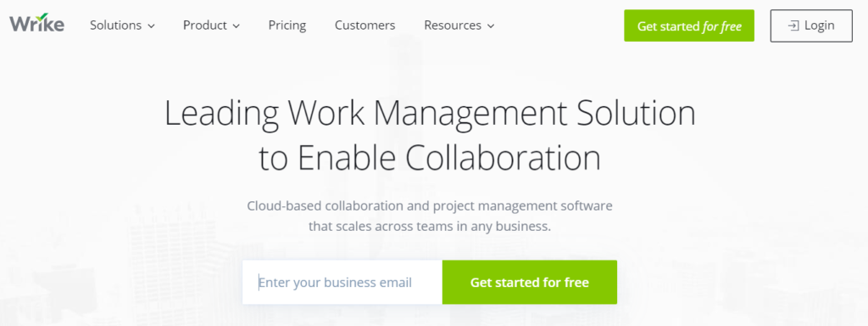Open the Customers page link
The image size is (868, 326).
pos(364,25)
